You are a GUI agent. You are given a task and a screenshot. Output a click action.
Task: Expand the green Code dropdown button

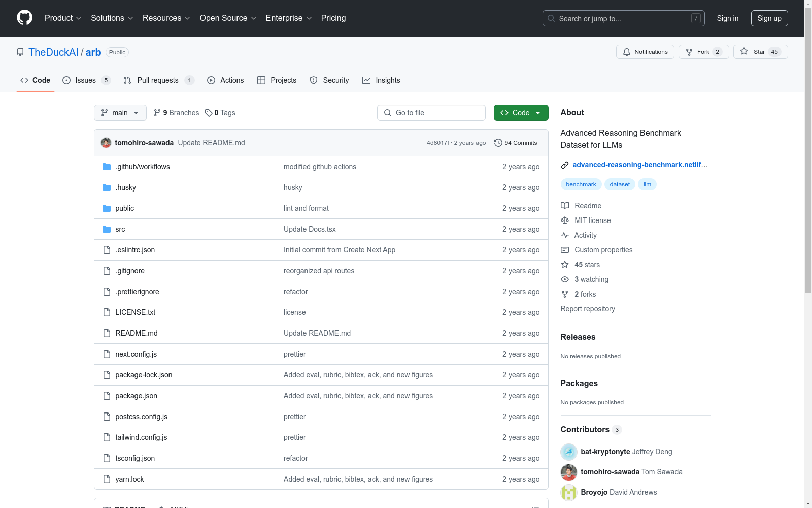(521, 113)
